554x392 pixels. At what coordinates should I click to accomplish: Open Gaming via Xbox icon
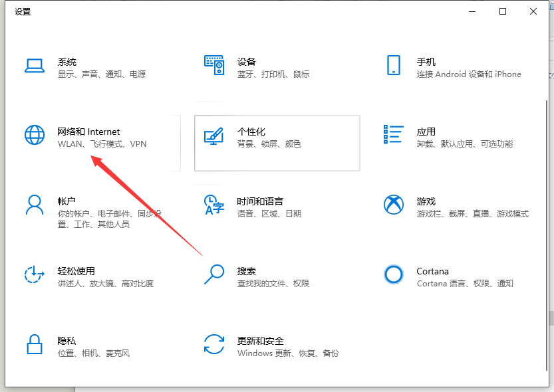[x=393, y=205]
